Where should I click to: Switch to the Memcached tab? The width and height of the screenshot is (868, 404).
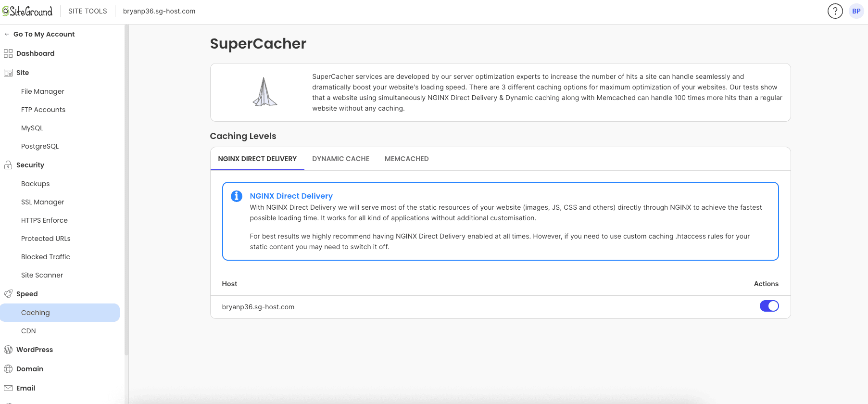pyautogui.click(x=407, y=159)
